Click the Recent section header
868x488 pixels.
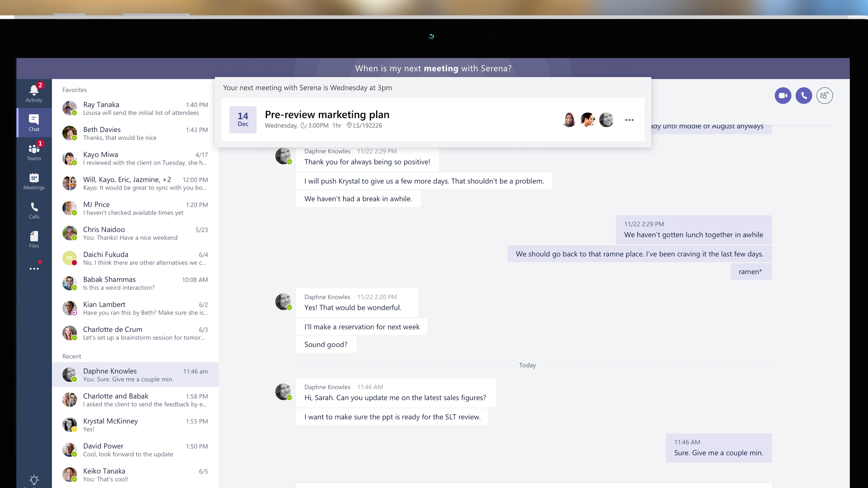(x=71, y=356)
